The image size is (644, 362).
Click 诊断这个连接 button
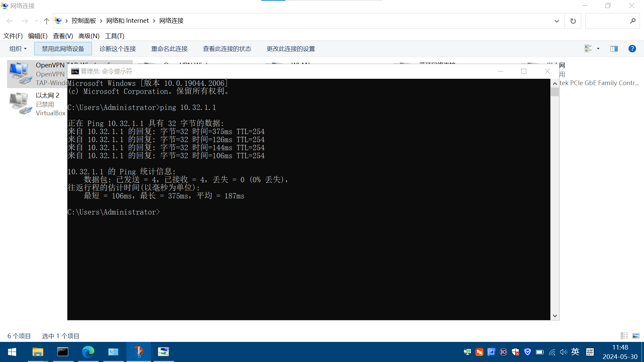117,49
